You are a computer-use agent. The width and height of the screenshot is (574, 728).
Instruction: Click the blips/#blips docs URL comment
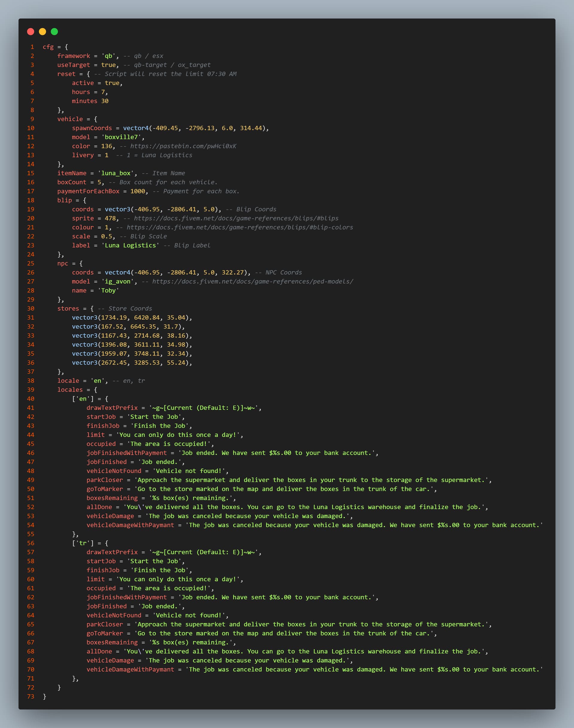(x=231, y=218)
